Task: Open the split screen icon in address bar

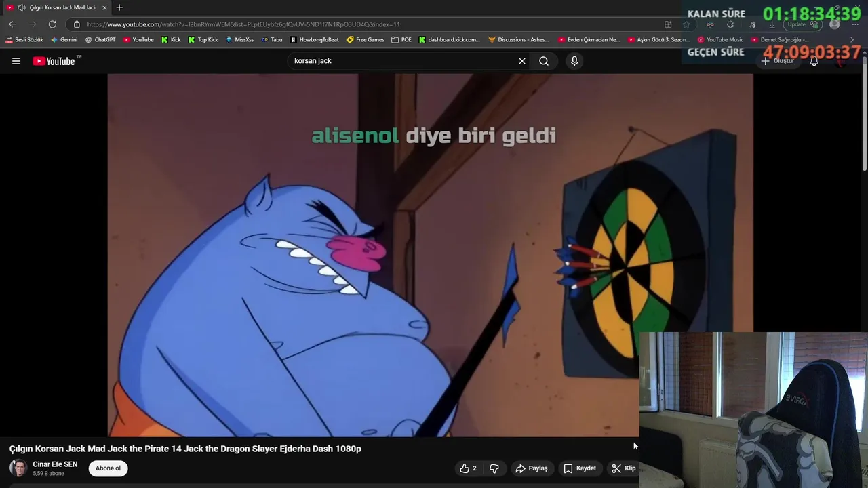Action: (x=668, y=24)
